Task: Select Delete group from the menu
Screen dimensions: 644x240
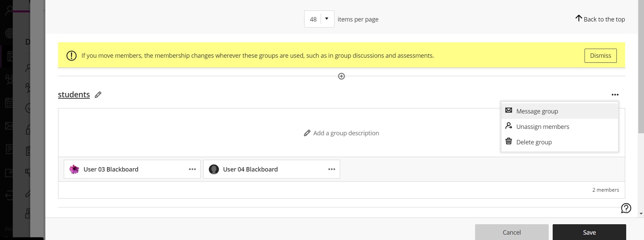Action: click(x=559, y=142)
